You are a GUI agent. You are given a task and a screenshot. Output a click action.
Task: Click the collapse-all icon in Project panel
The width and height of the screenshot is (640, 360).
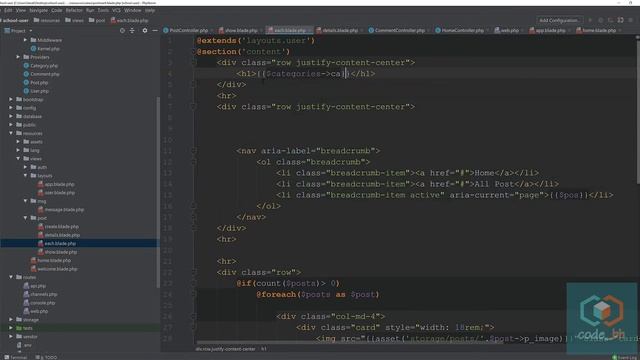132,31
